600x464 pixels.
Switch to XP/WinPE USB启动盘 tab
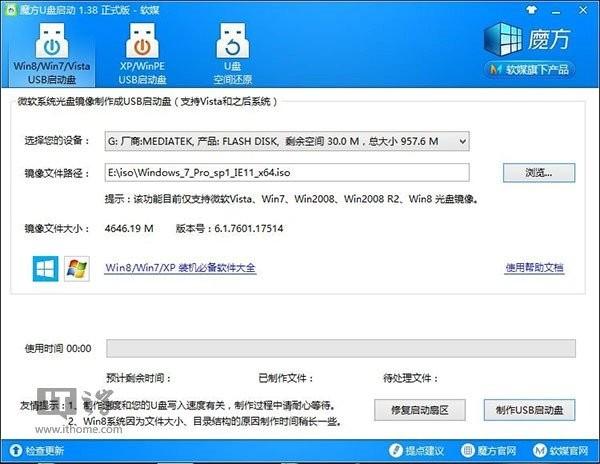(142, 54)
